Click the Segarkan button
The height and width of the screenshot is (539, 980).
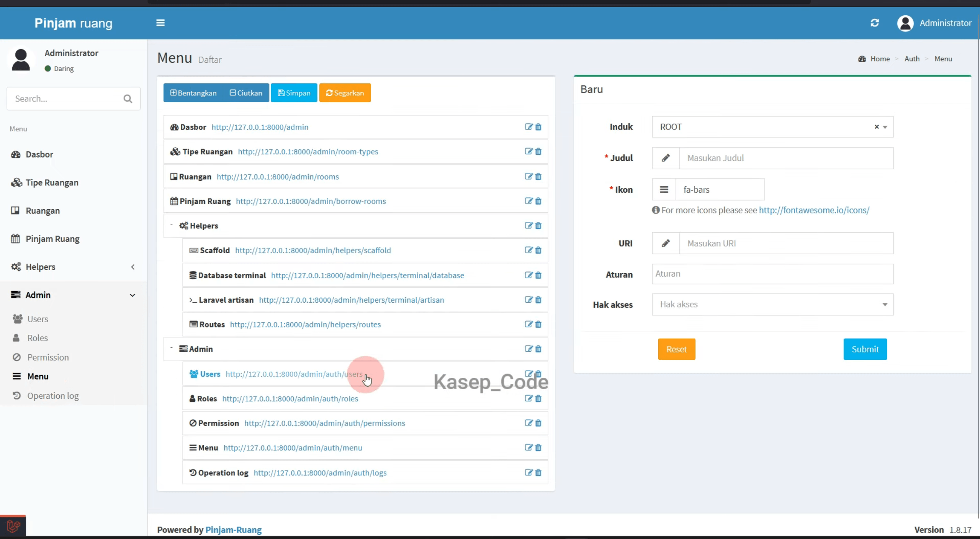point(345,93)
